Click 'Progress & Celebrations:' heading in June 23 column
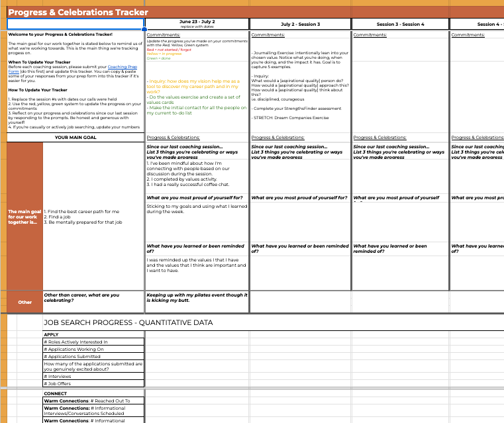 coord(173,137)
